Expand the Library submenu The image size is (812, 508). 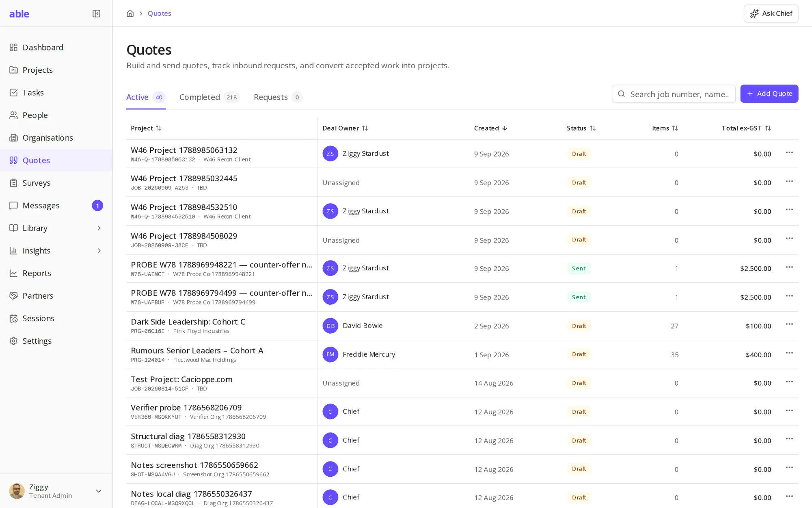pos(99,228)
